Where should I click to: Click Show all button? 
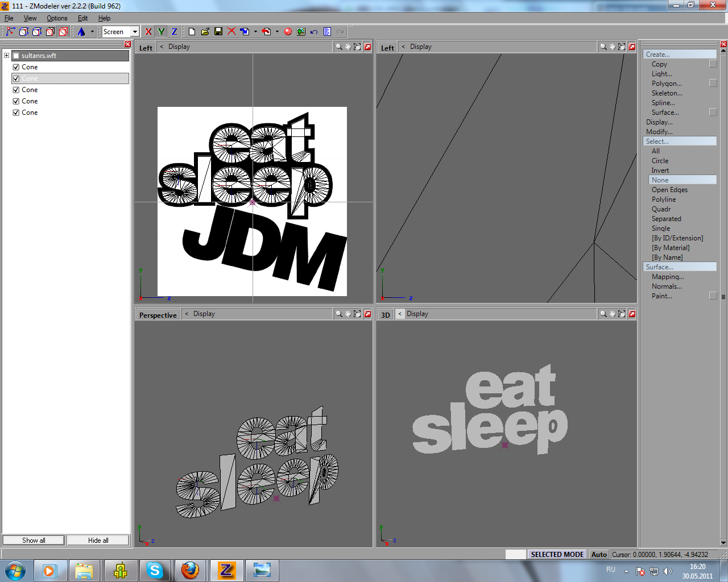pyautogui.click(x=34, y=541)
